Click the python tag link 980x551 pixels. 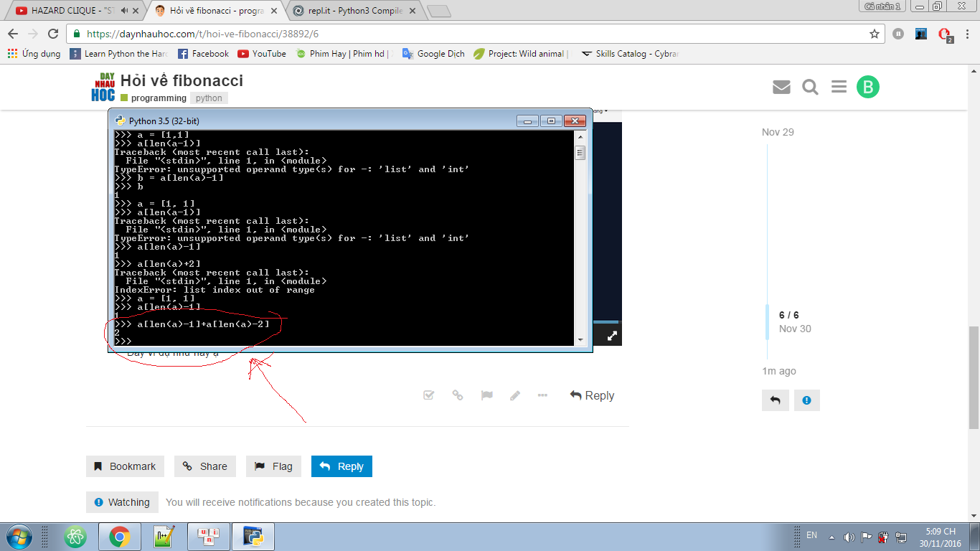point(209,98)
